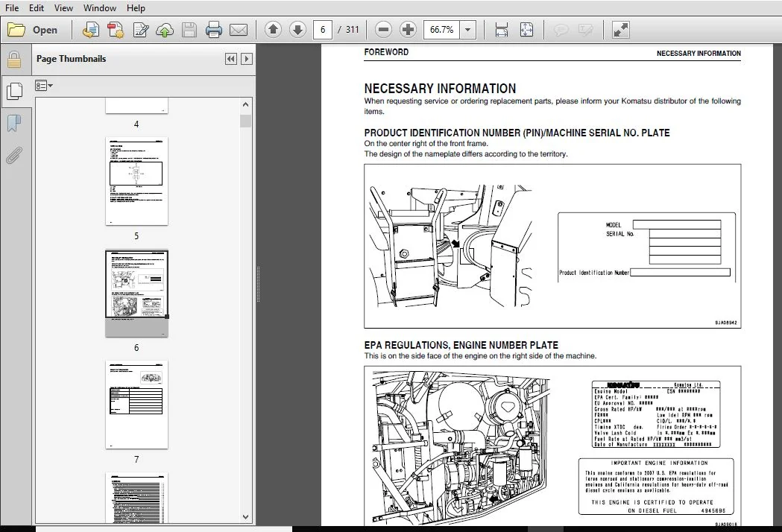This screenshot has width=782, height=532.
Task: Click the thumbnails scrollbar thumb
Action: pos(245,121)
